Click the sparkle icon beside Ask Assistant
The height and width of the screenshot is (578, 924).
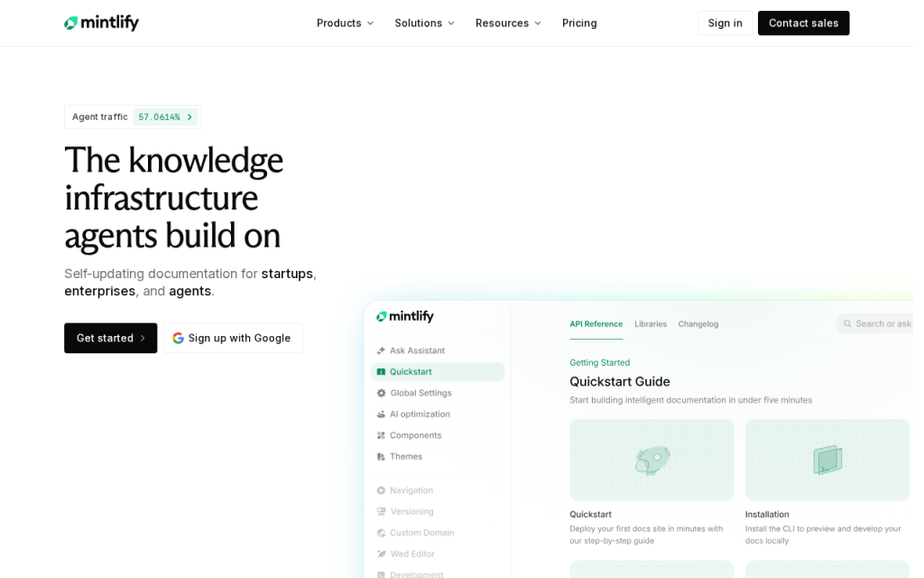381,350
